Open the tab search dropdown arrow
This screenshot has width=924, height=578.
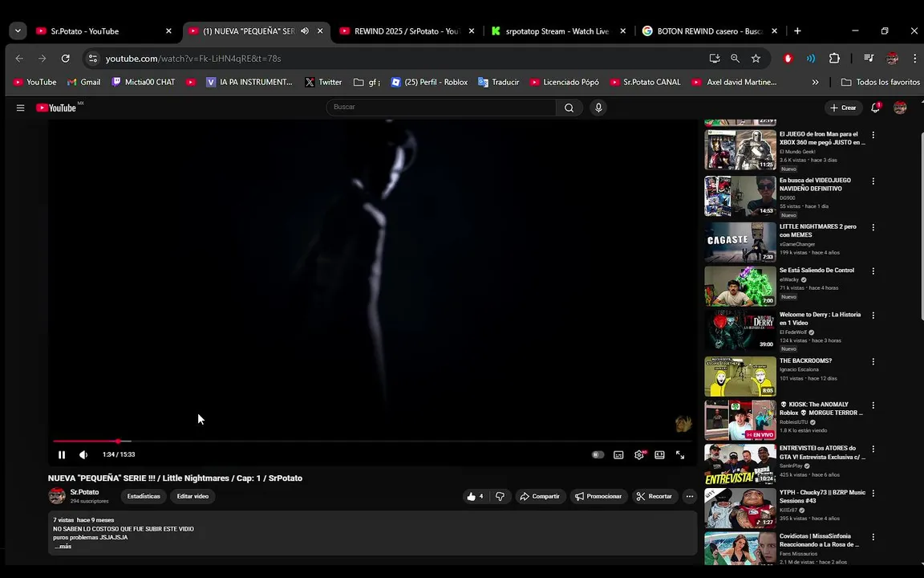[18, 31]
